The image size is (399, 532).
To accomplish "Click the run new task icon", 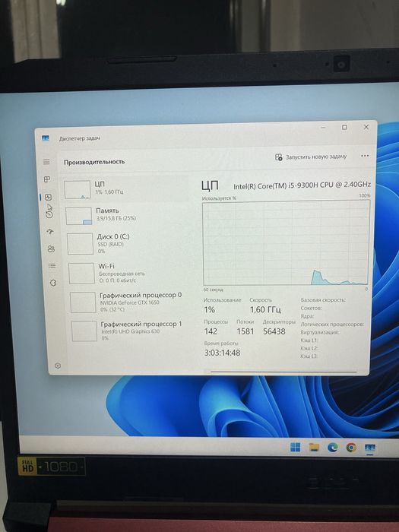I will point(279,157).
